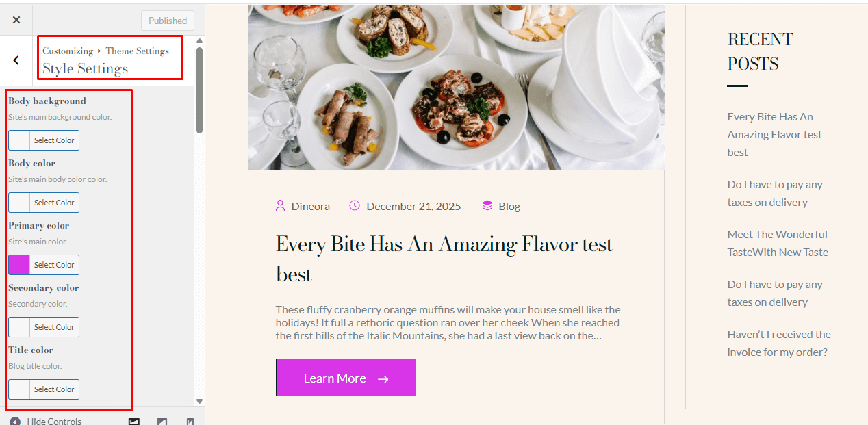The width and height of the screenshot is (868, 425).
Task: Expand the Secondary color picker
Action: [x=44, y=327]
